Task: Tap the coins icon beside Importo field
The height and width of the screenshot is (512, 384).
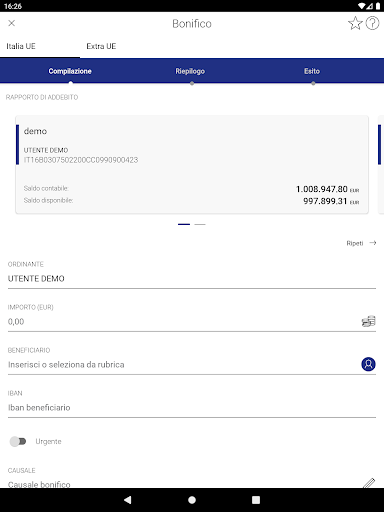Action: pos(368,321)
